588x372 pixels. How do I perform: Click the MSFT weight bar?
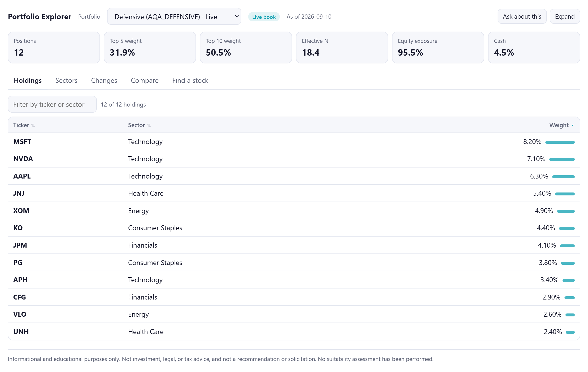560,142
